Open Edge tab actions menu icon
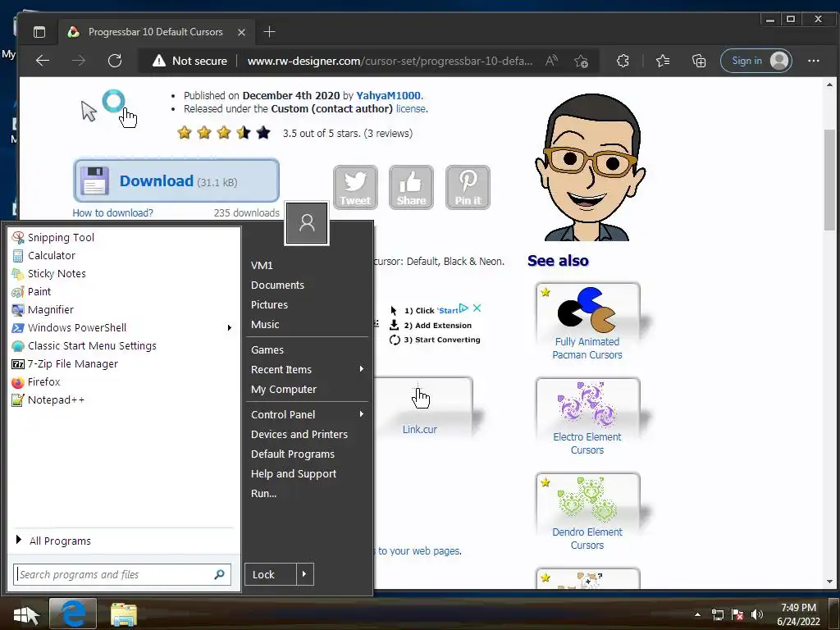 (39, 32)
